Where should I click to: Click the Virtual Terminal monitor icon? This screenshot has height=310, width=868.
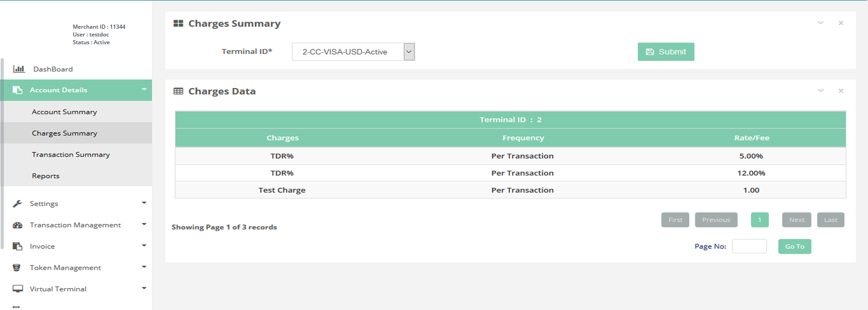(x=17, y=289)
